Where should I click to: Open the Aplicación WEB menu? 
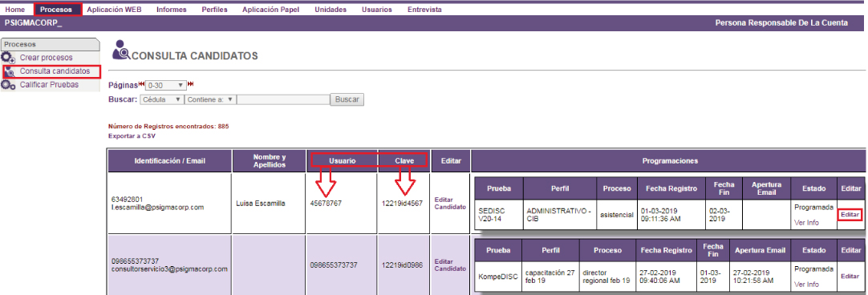tap(114, 10)
